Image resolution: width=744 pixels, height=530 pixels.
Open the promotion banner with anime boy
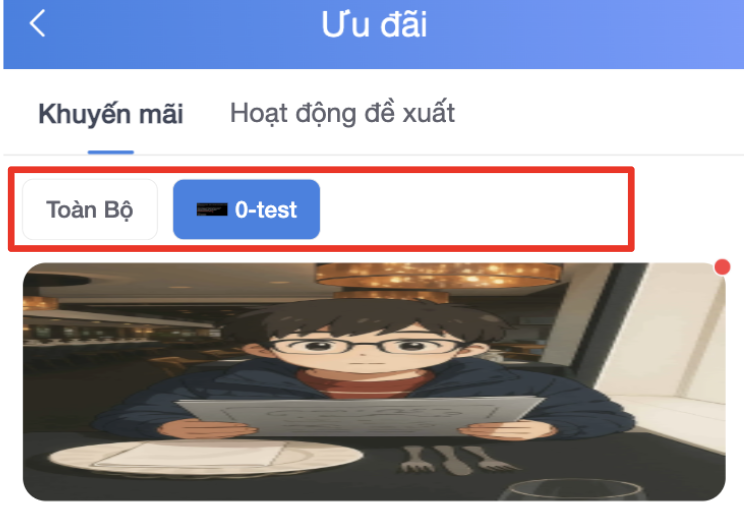(x=374, y=381)
